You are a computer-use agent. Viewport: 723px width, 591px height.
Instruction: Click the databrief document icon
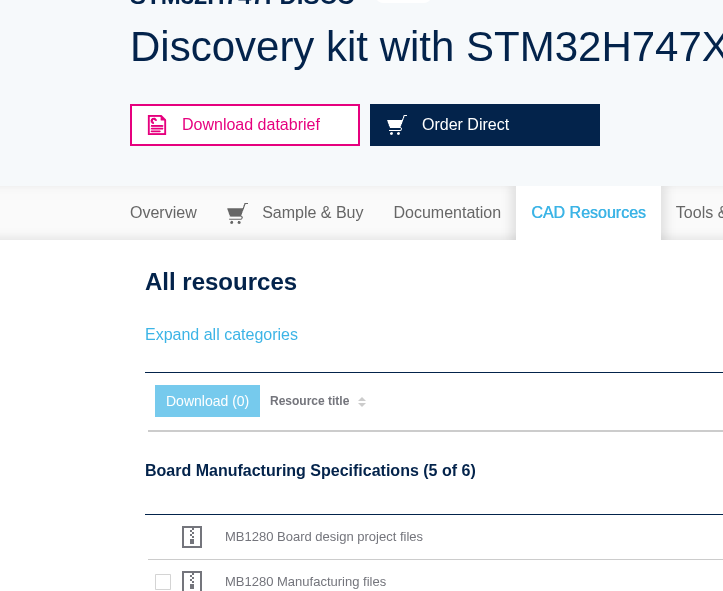157,125
